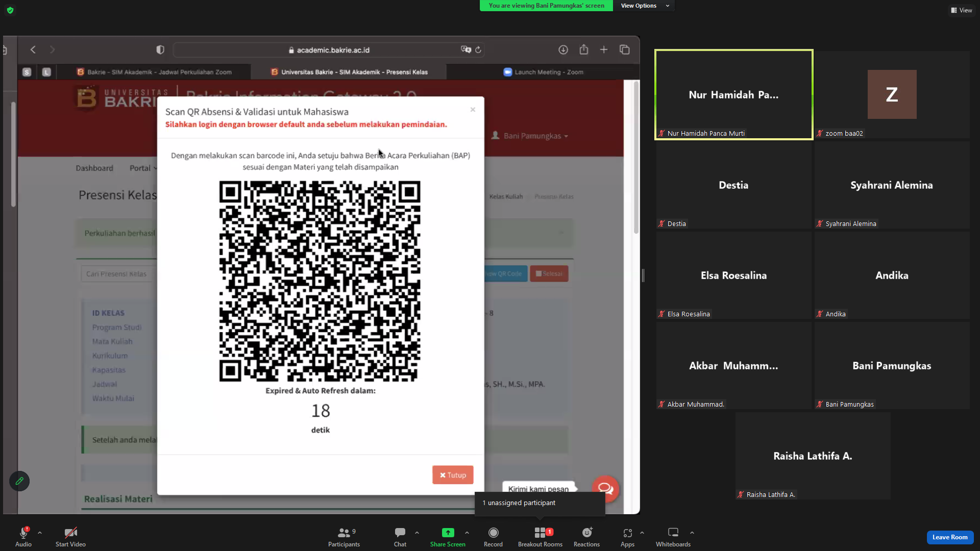The width and height of the screenshot is (980, 551).
Task: Select the Raisha Lathifa A. participant tile
Action: tap(813, 456)
